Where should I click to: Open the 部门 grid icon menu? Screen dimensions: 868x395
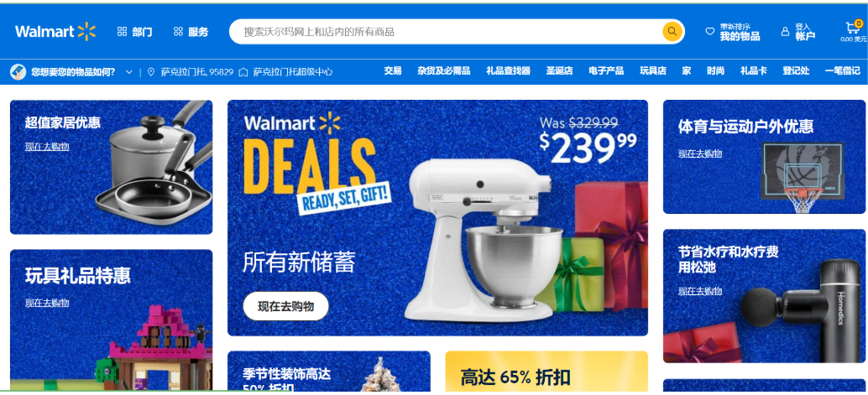pyautogui.click(x=123, y=32)
